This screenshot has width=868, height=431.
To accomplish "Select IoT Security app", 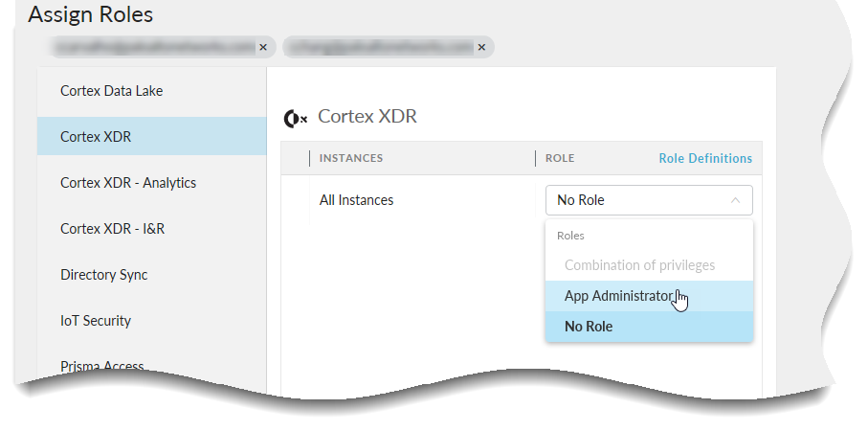I will point(96,321).
